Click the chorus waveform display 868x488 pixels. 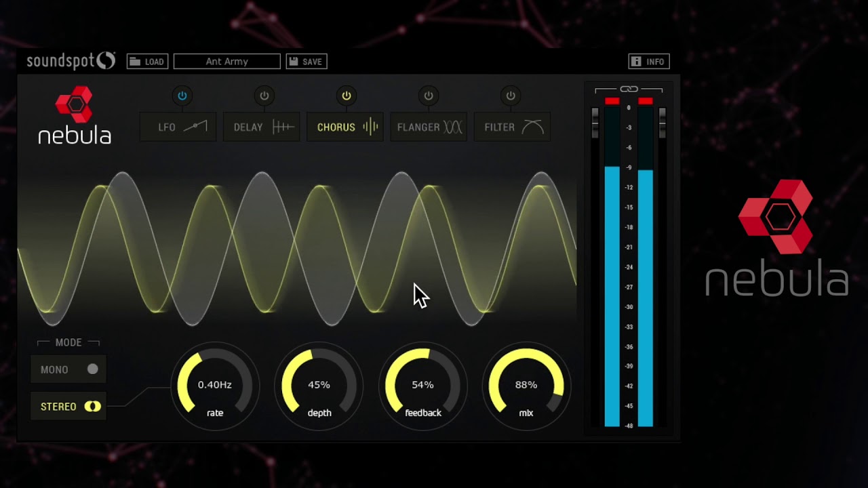point(297,249)
